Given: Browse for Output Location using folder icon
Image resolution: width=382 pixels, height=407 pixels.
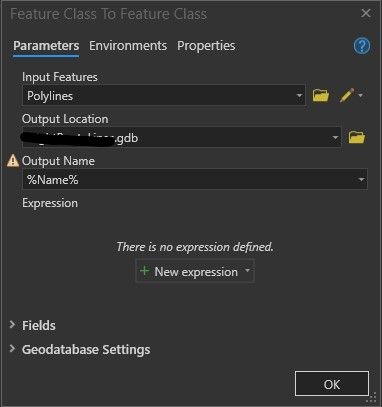Looking at the screenshot, I should [357, 137].
